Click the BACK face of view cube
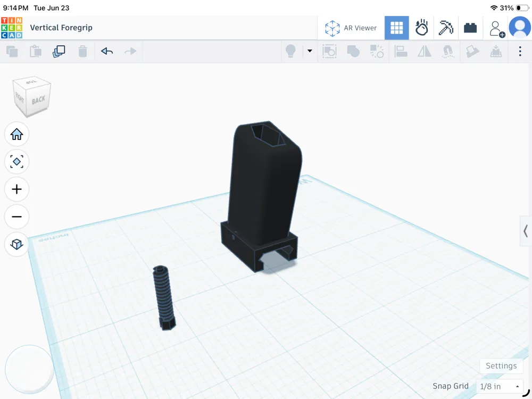Viewport: 532px width, 399px height. pos(38,99)
